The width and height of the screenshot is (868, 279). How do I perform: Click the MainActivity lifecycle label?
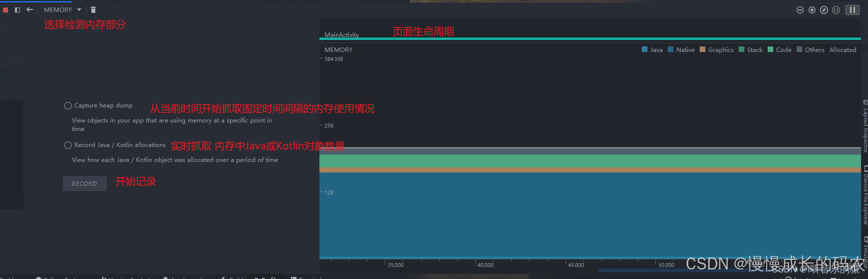(x=341, y=34)
